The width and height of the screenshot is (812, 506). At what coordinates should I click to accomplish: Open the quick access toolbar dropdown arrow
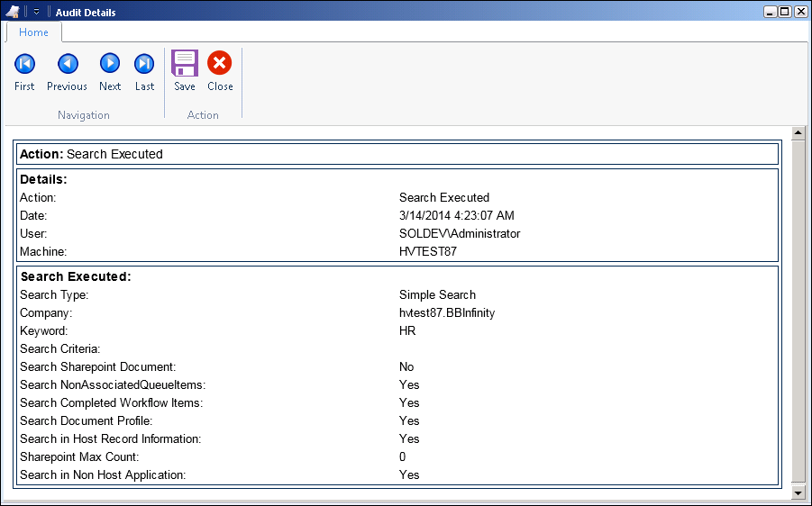(x=36, y=12)
